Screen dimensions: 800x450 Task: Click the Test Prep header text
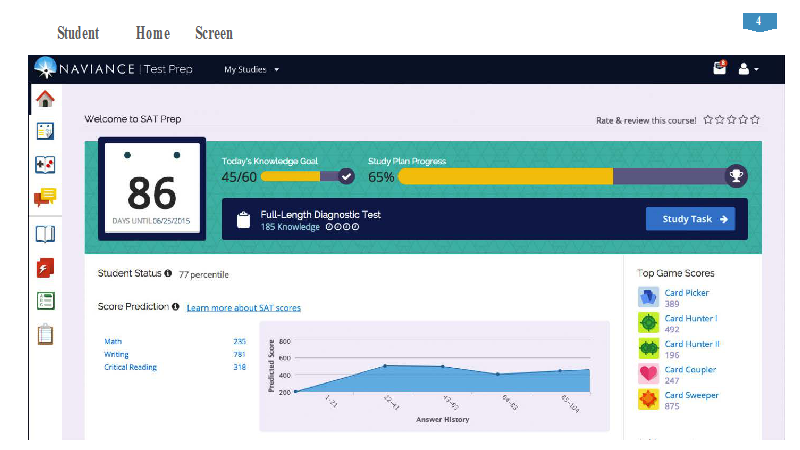point(168,69)
